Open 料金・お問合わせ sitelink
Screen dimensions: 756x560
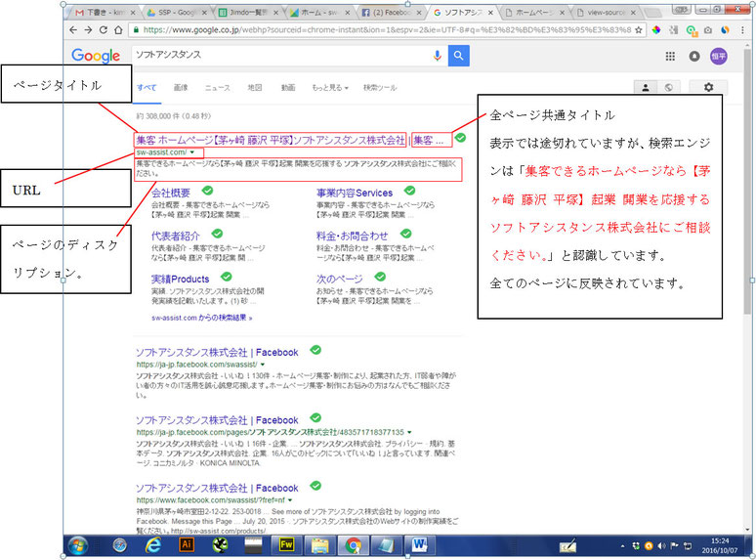(x=352, y=236)
